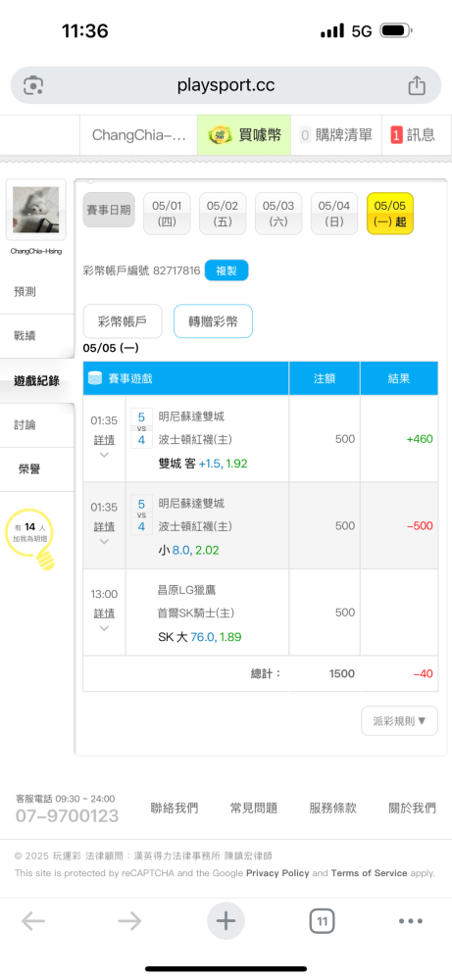Image resolution: width=452 pixels, height=980 pixels.
Task: Click the 複製 account number button
Action: (x=226, y=270)
